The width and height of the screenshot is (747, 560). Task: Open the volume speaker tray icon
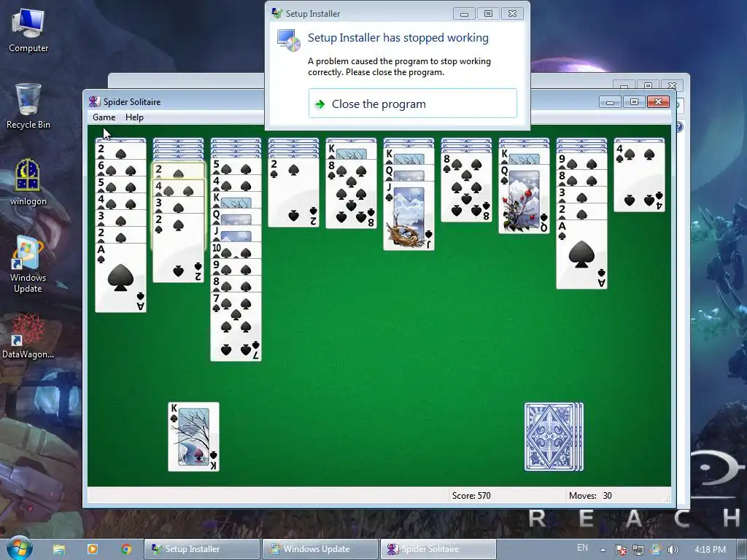673,550
